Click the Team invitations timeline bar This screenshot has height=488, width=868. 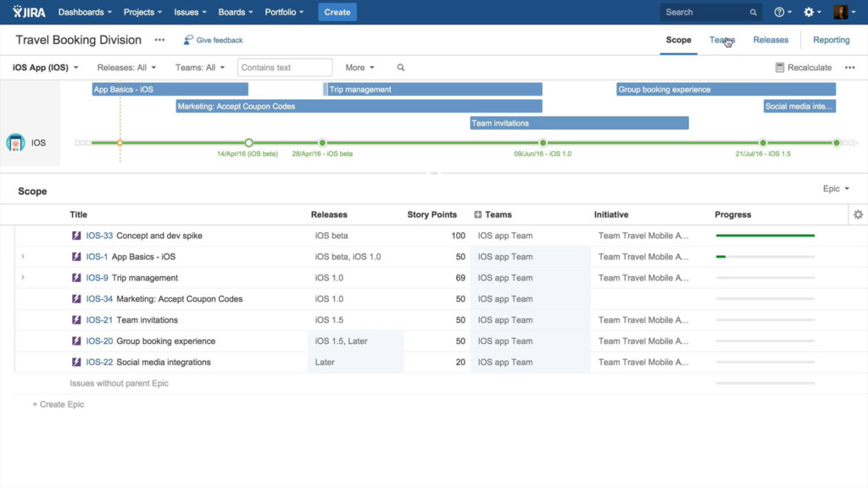coord(579,123)
